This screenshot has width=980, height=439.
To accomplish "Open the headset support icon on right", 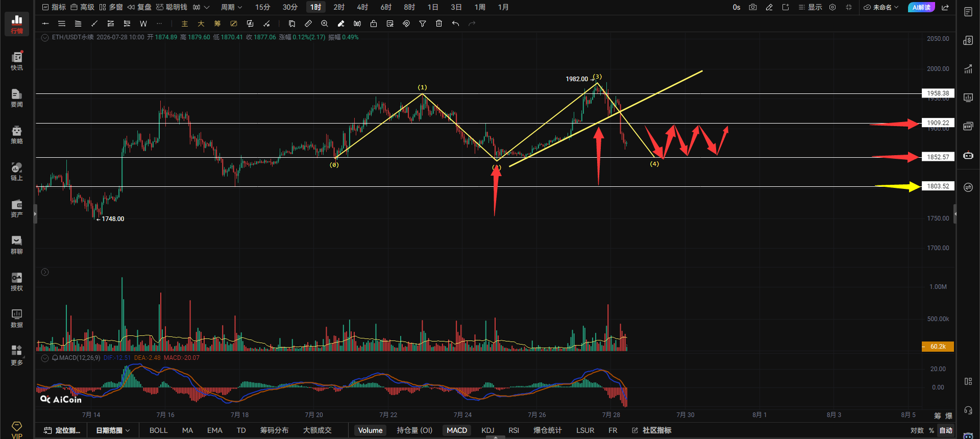I will click(x=968, y=410).
